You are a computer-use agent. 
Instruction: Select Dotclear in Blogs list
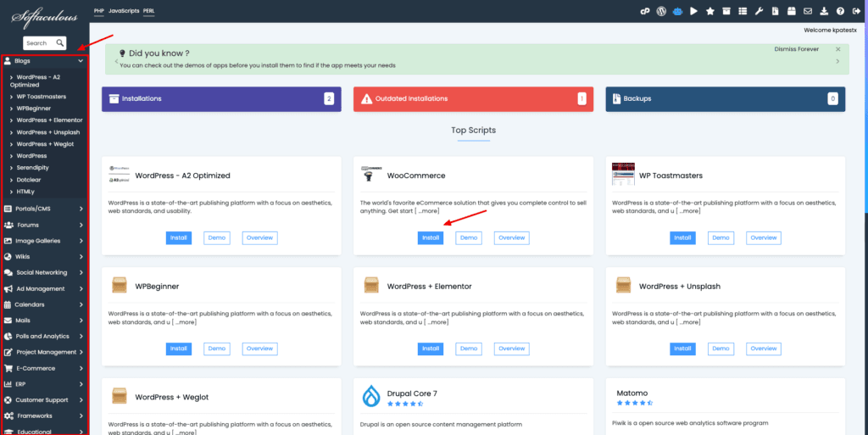pyautogui.click(x=28, y=180)
